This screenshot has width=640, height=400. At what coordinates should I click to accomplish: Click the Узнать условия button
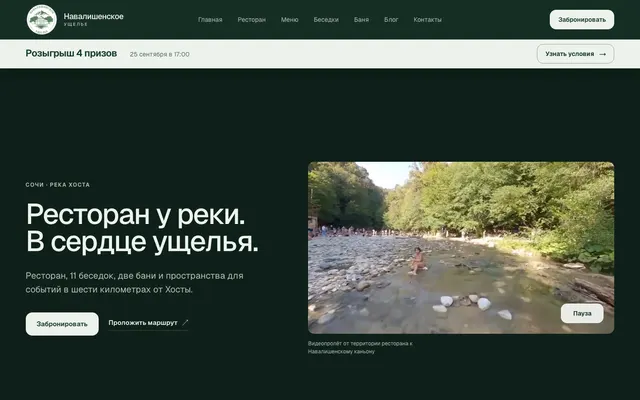click(x=575, y=54)
